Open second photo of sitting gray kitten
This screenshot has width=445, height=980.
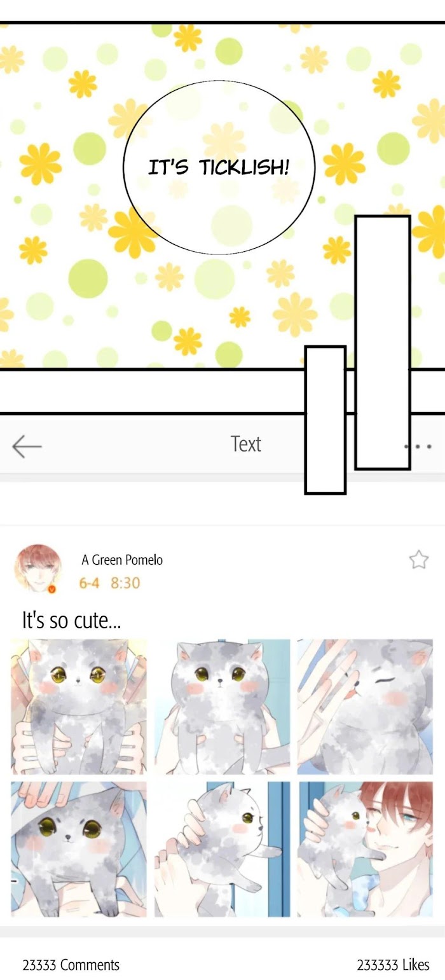click(222, 707)
